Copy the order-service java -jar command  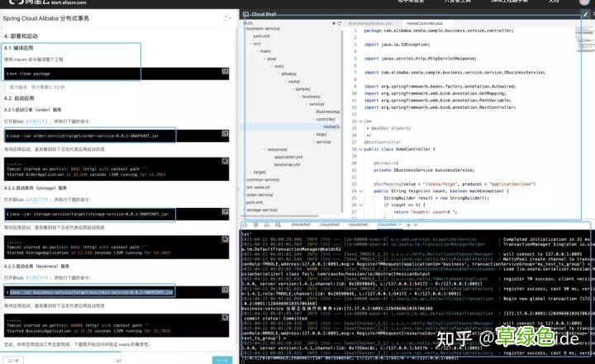coord(225,134)
